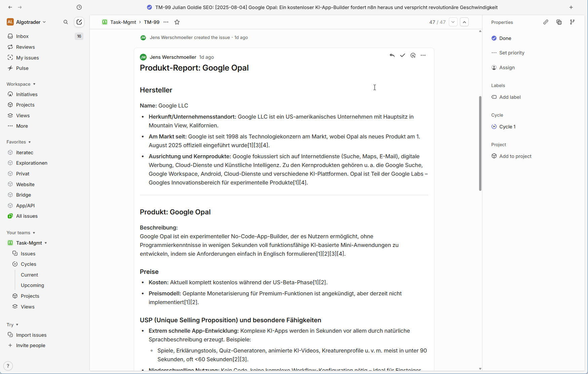
Task: Go back with the left arrow
Action: click(10, 7)
